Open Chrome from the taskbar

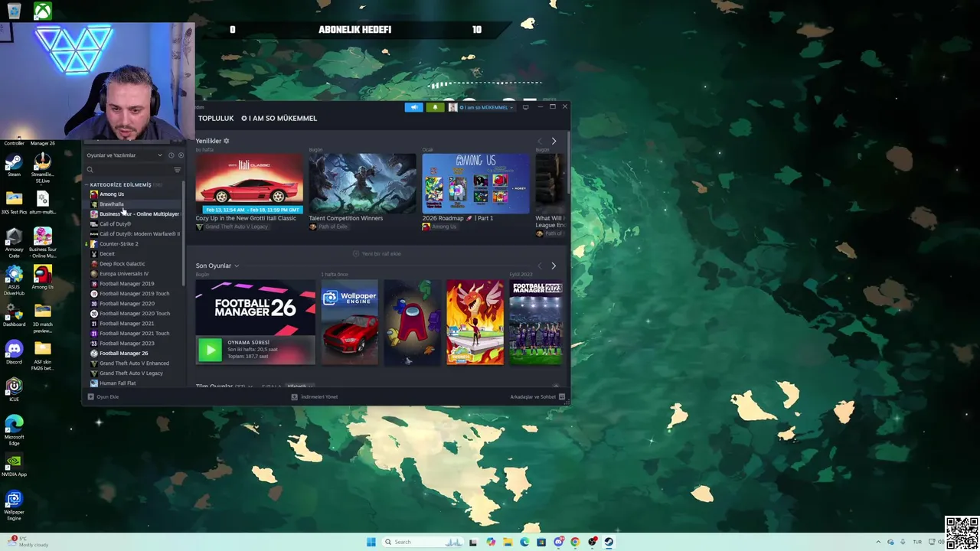tap(575, 542)
